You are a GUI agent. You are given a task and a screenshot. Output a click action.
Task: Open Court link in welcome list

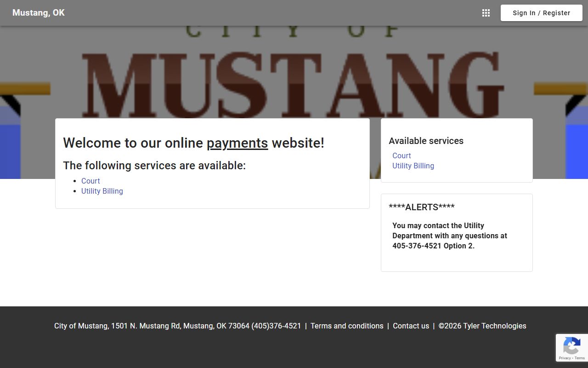click(90, 181)
